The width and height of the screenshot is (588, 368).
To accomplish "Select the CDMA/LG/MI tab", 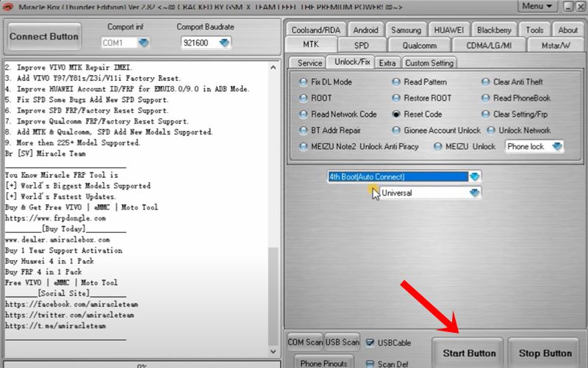I will click(489, 46).
